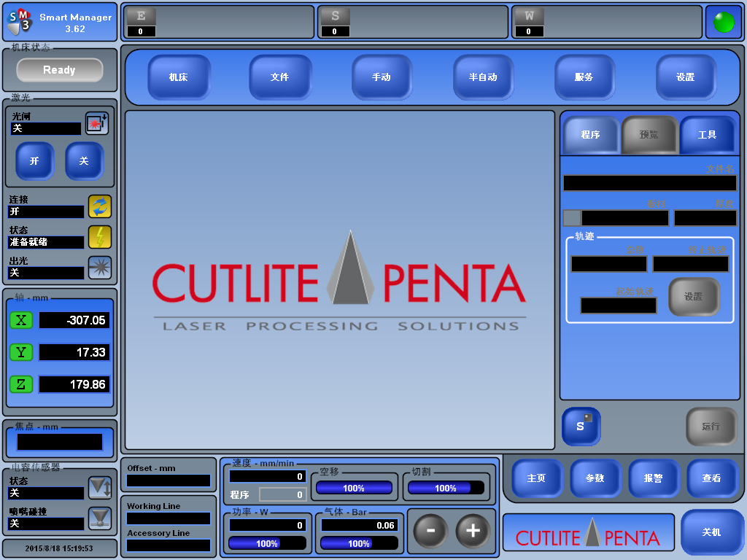Click the gas pressure value 0.06
This screenshot has width=747, height=560.
359,525
